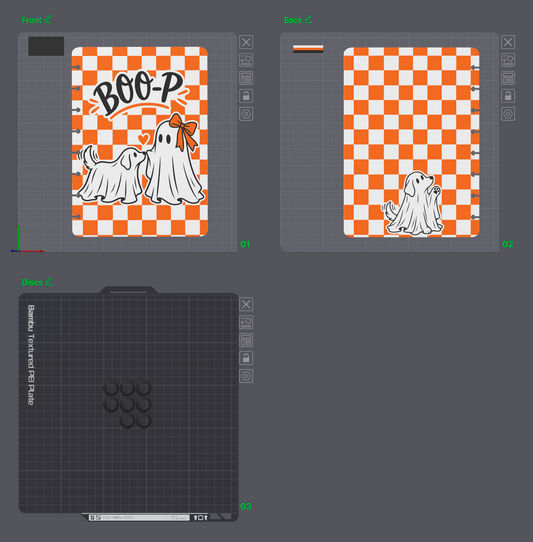
Task: Remove the Back plate with its X icon
Action: 508,42
